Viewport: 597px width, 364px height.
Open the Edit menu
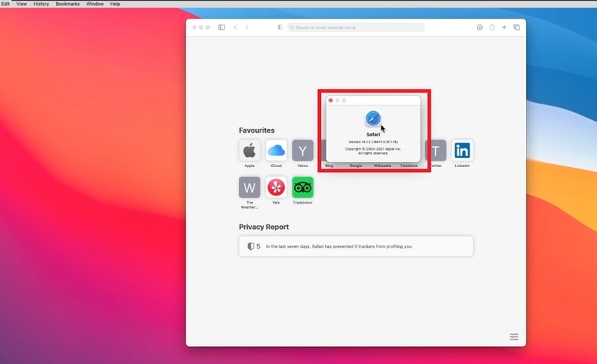5,4
